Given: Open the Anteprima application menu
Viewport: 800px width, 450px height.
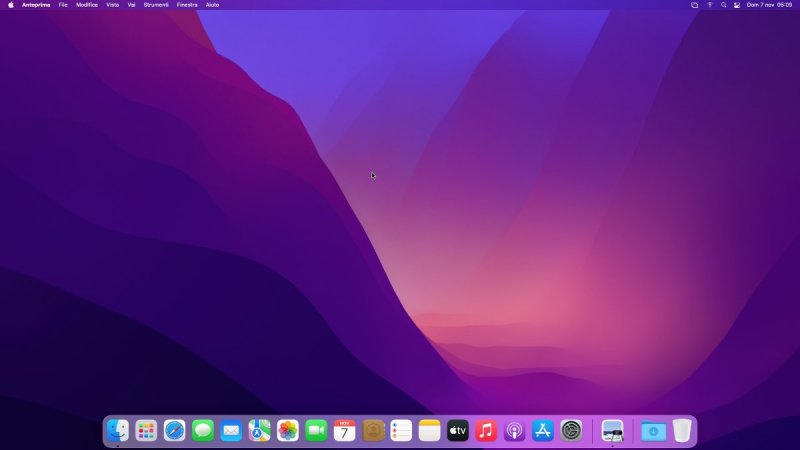Looking at the screenshot, I should 36,5.
